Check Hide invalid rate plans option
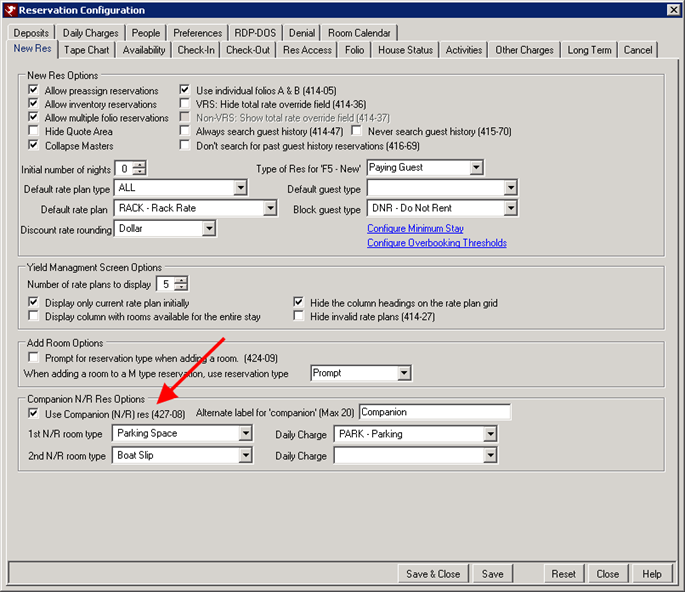The image size is (685, 592). coord(299,316)
